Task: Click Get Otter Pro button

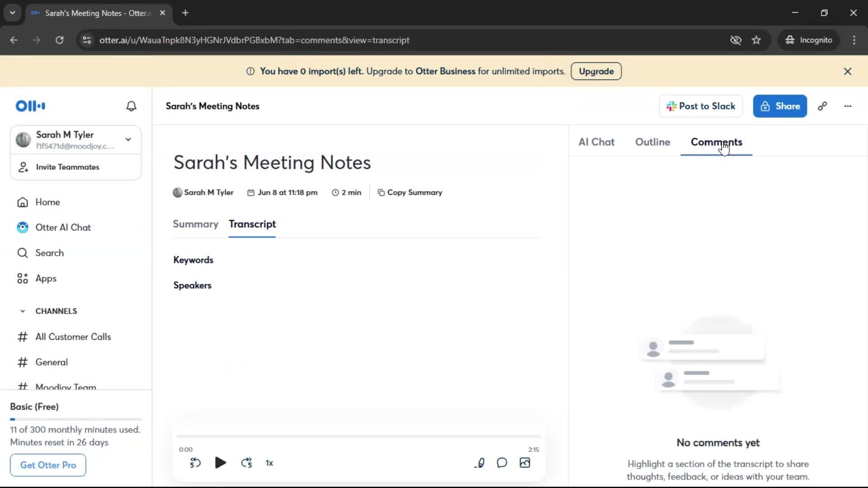Action: click(48, 465)
